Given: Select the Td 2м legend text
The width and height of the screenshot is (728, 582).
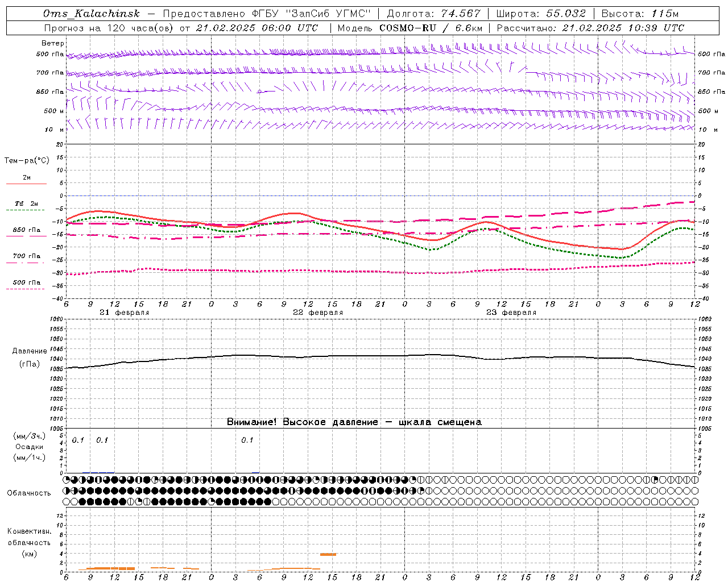Looking at the screenshot, I should tap(26, 203).
